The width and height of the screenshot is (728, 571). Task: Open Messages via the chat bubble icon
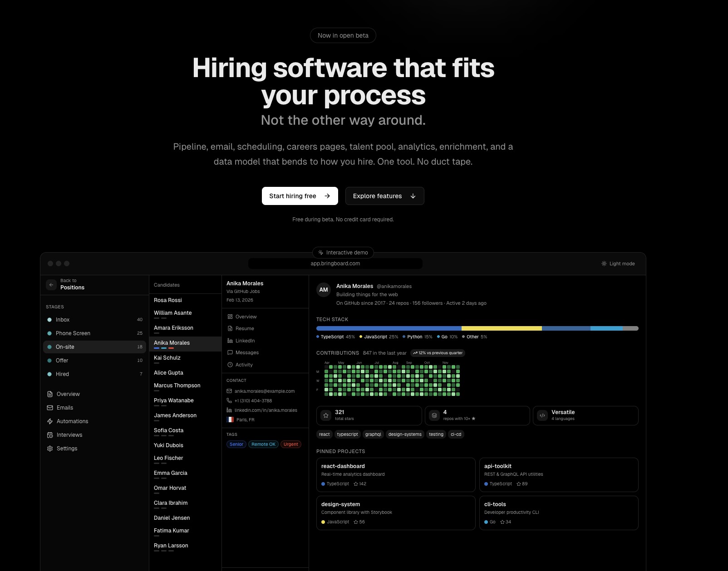click(x=230, y=352)
